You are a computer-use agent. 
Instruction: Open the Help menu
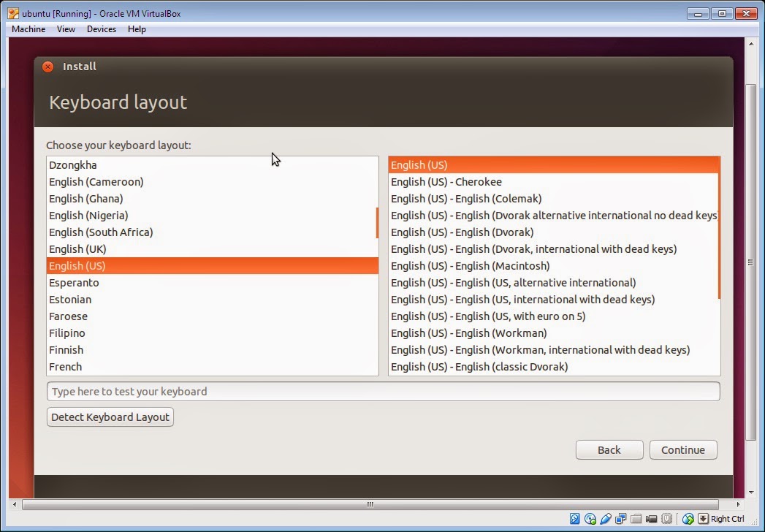[x=137, y=29]
